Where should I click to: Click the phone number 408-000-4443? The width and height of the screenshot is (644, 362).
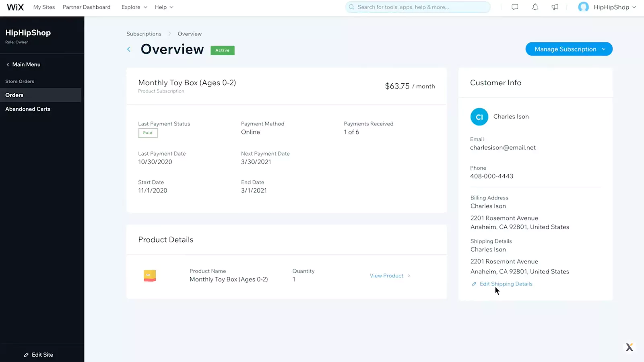(x=491, y=176)
